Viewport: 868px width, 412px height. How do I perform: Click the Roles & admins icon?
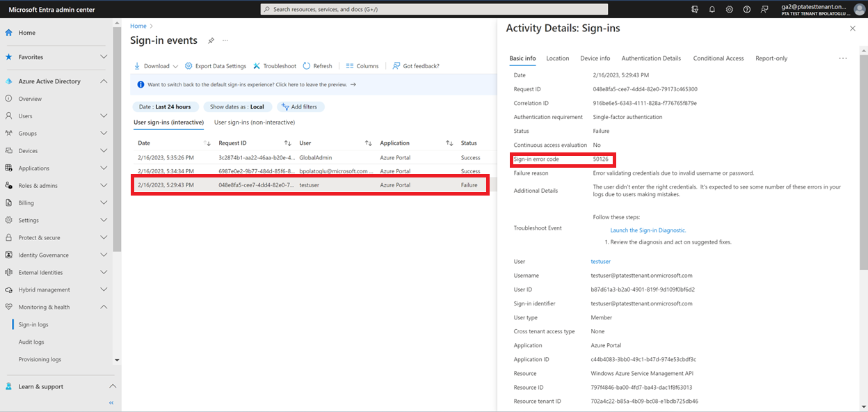click(x=9, y=186)
